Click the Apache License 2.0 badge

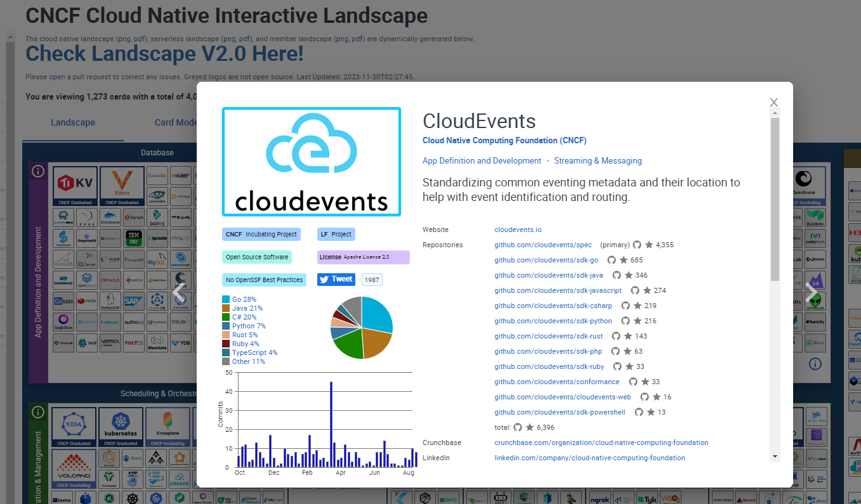pos(364,257)
